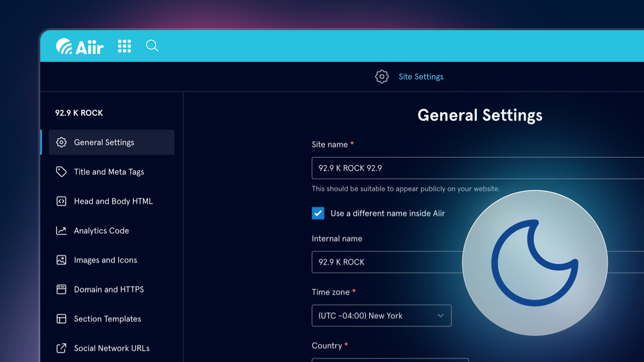Click the 92.9 K ROCK site heading
The image size is (644, 362).
[79, 113]
